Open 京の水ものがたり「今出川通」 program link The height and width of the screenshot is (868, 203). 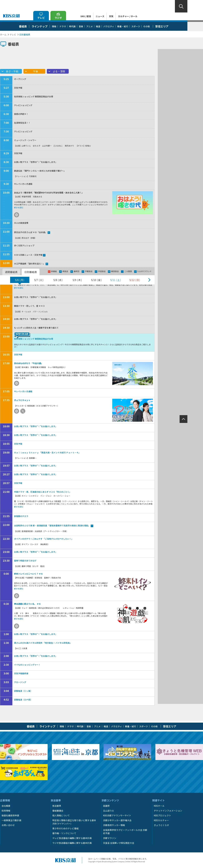coord(28,363)
